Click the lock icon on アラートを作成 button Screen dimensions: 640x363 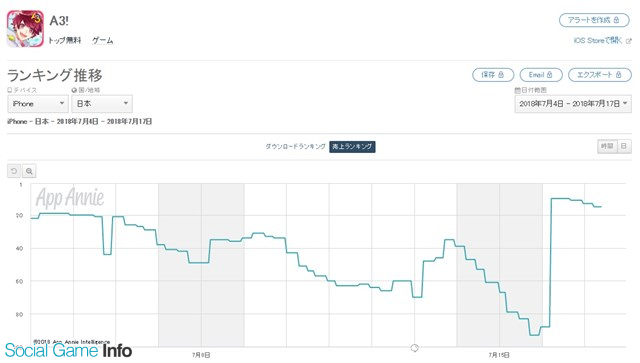pos(616,20)
